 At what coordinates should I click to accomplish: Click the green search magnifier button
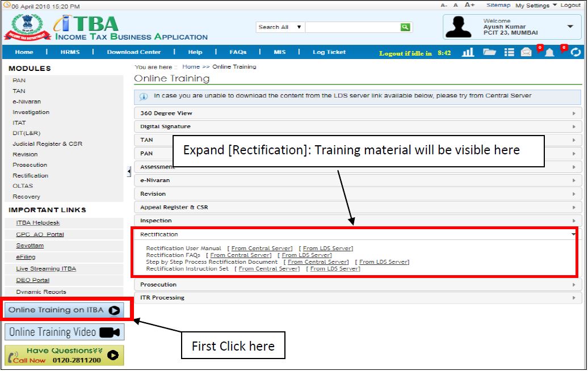coord(405,27)
